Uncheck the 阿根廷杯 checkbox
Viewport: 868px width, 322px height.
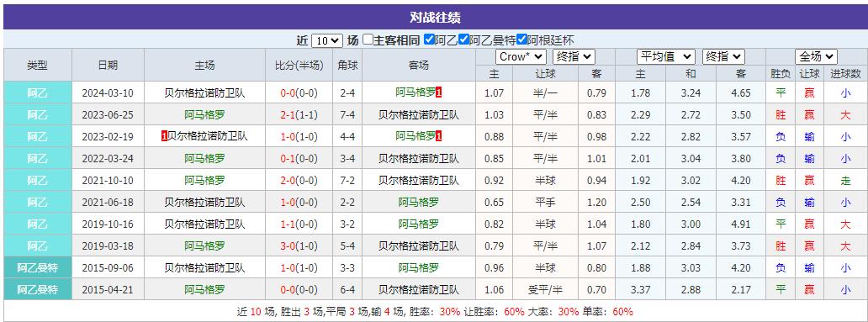coord(521,40)
